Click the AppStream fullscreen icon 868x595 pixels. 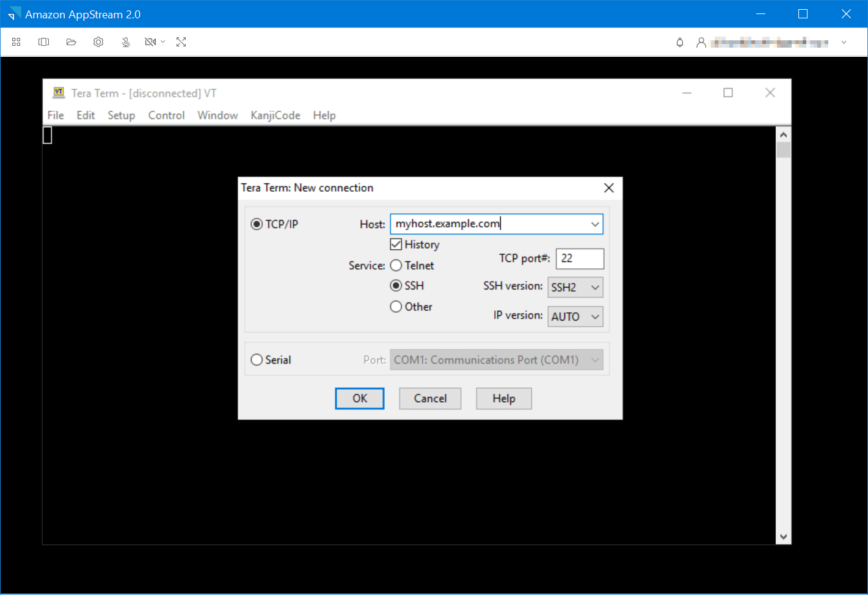(x=181, y=42)
